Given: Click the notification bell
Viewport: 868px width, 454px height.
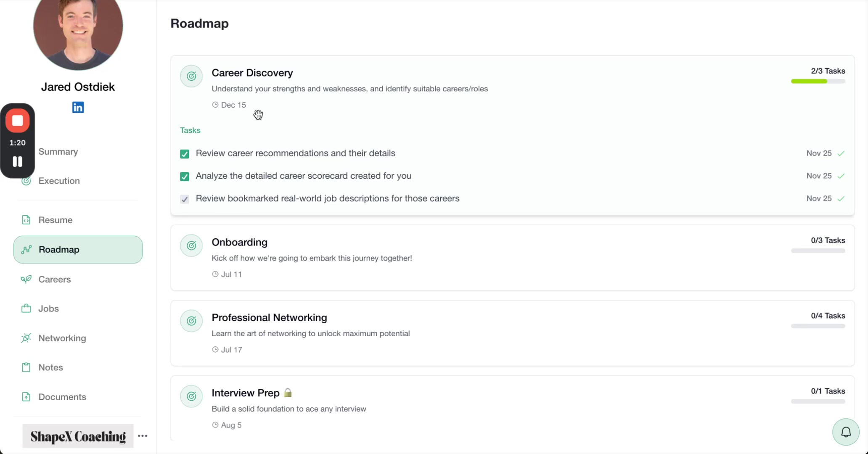Looking at the screenshot, I should pyautogui.click(x=845, y=432).
